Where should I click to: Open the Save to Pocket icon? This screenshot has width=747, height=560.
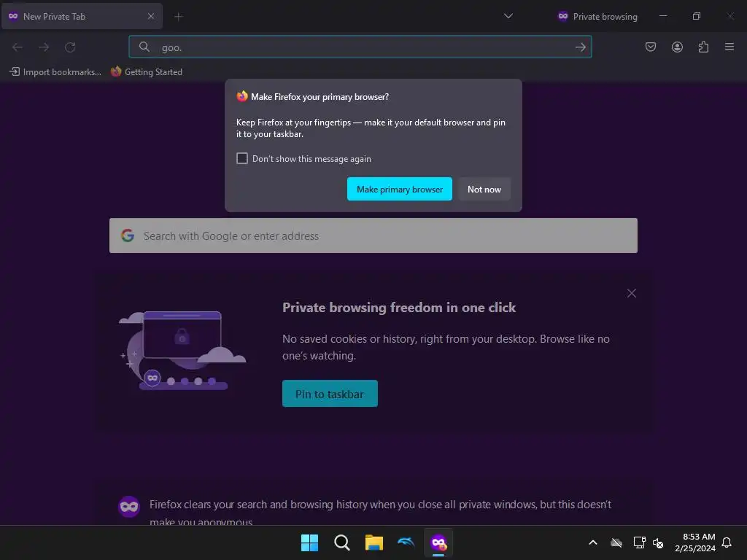pos(650,47)
